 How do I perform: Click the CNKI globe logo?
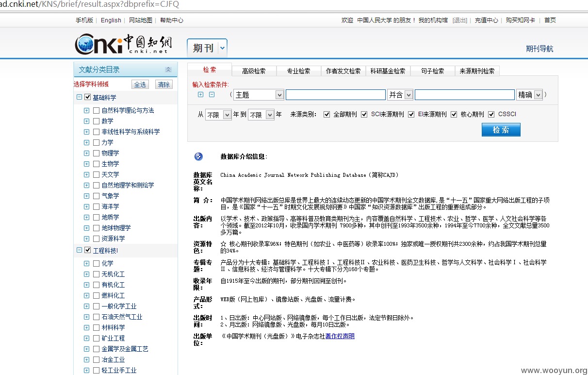[x=123, y=44]
